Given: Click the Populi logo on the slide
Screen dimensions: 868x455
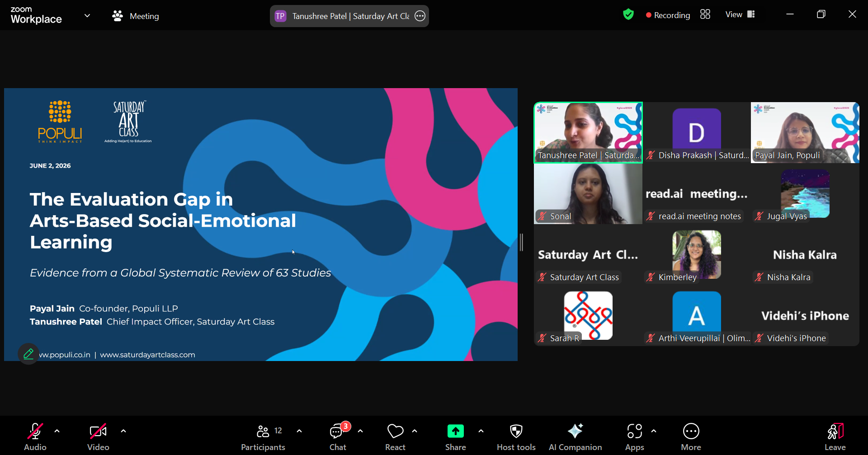Looking at the screenshot, I should click(x=60, y=122).
